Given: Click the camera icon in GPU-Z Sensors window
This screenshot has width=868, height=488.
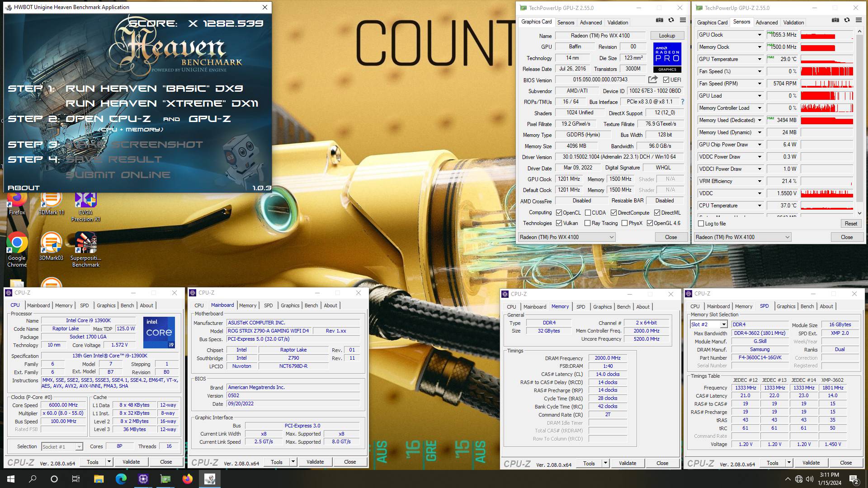Looking at the screenshot, I should [x=835, y=20].
